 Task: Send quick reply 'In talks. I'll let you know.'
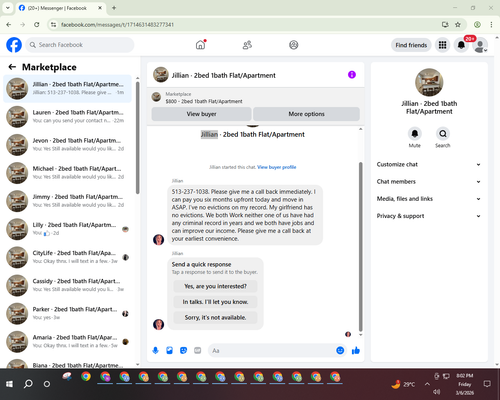pyautogui.click(x=215, y=302)
